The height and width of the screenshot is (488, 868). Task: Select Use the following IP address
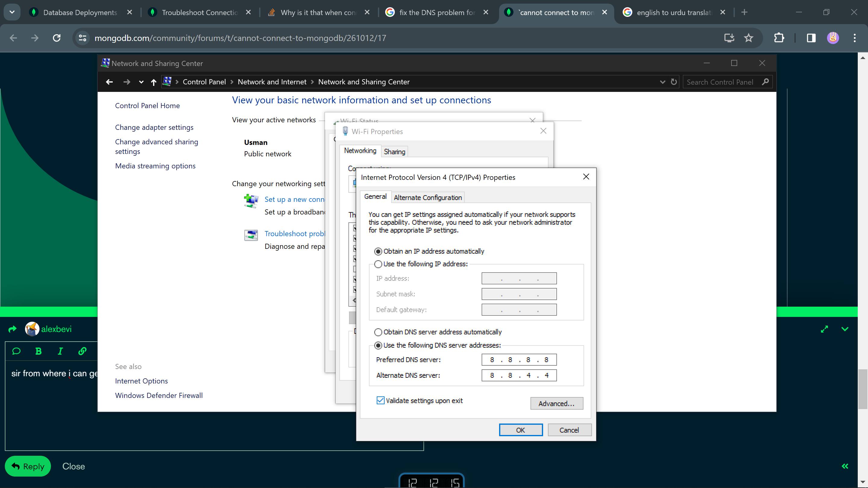point(378,264)
